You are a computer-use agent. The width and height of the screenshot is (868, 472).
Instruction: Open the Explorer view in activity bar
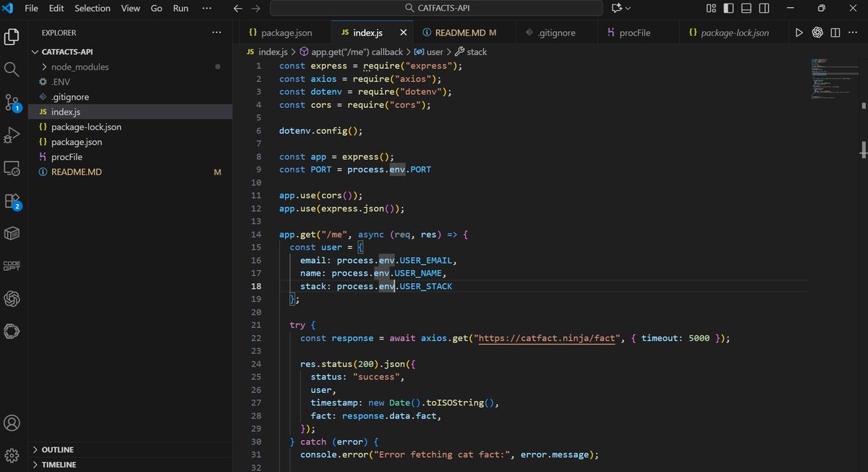12,37
